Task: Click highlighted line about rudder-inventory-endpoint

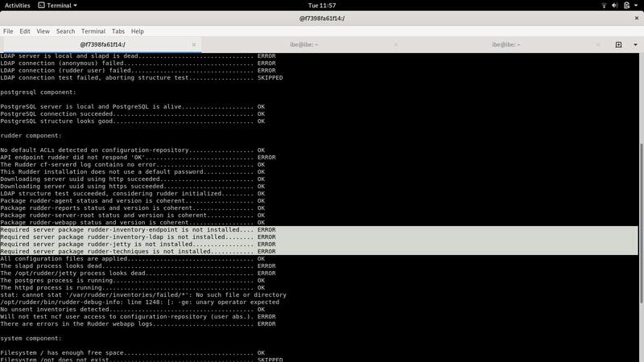Action: point(138,229)
